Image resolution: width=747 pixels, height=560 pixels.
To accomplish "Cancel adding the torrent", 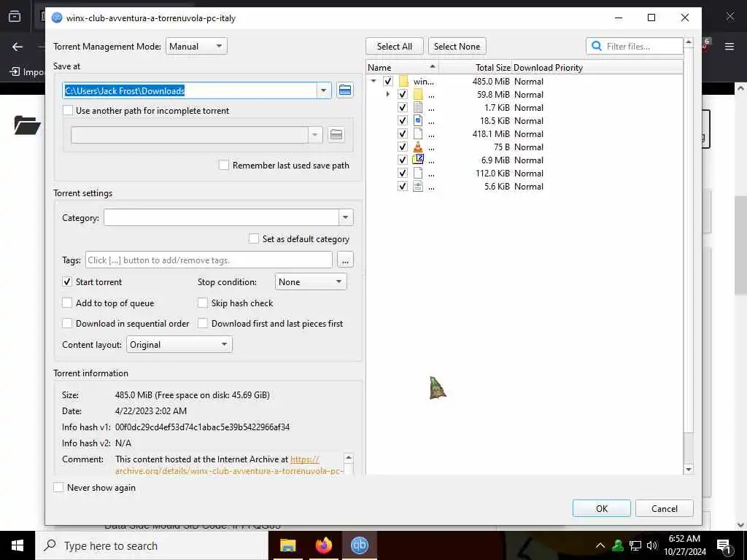I will (x=664, y=508).
